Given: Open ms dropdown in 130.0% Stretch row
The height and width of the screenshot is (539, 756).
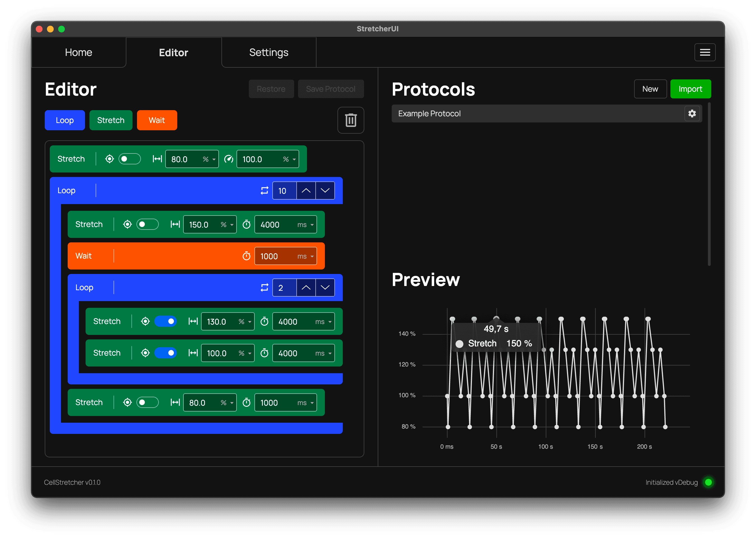Looking at the screenshot, I should (323, 321).
